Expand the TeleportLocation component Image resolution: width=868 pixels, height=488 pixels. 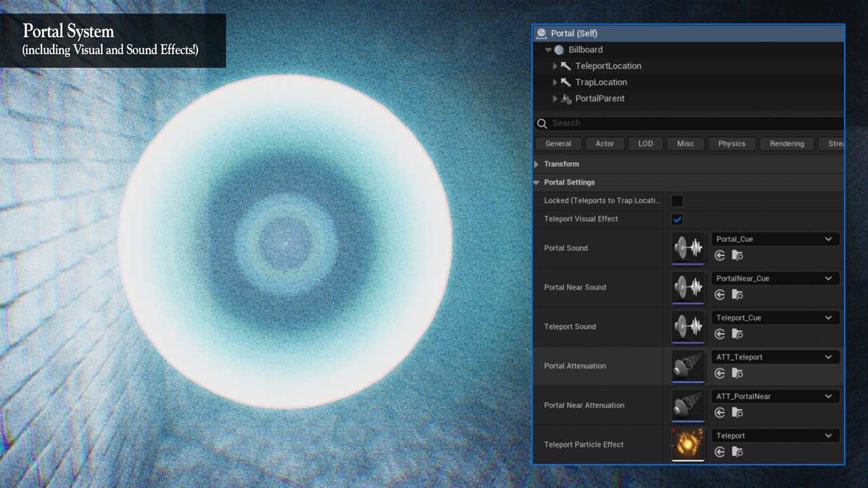click(x=555, y=66)
